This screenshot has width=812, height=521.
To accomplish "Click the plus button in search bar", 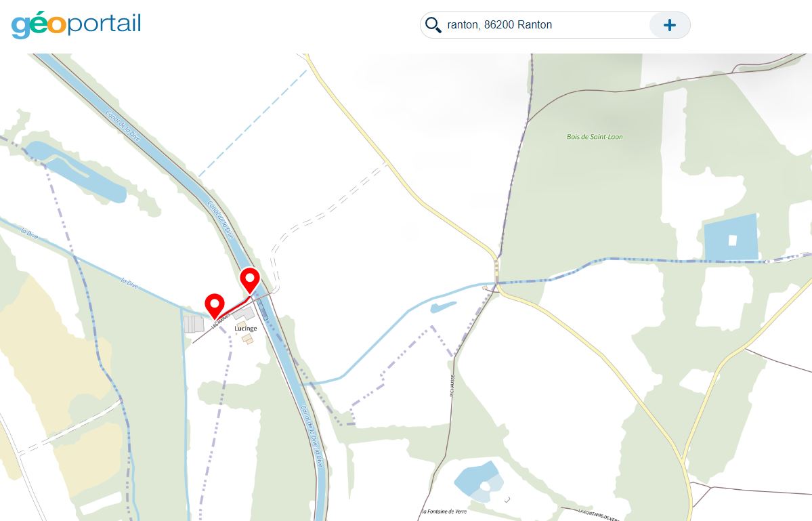I will (x=670, y=25).
